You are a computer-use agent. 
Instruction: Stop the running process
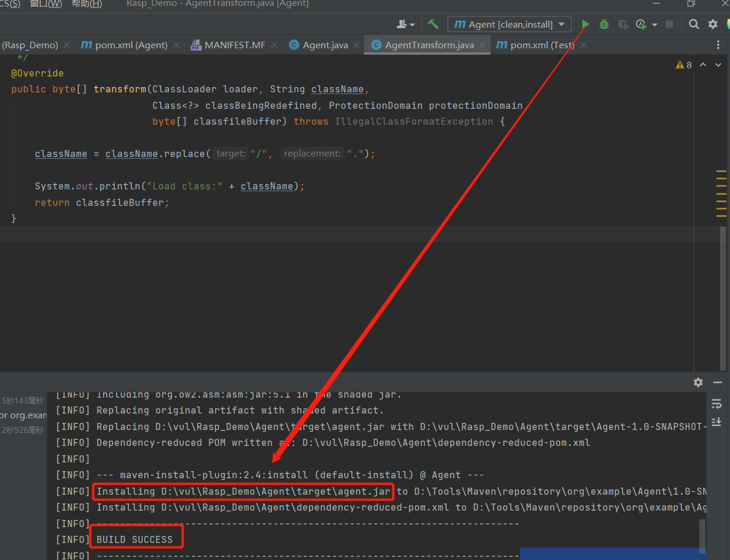669,24
